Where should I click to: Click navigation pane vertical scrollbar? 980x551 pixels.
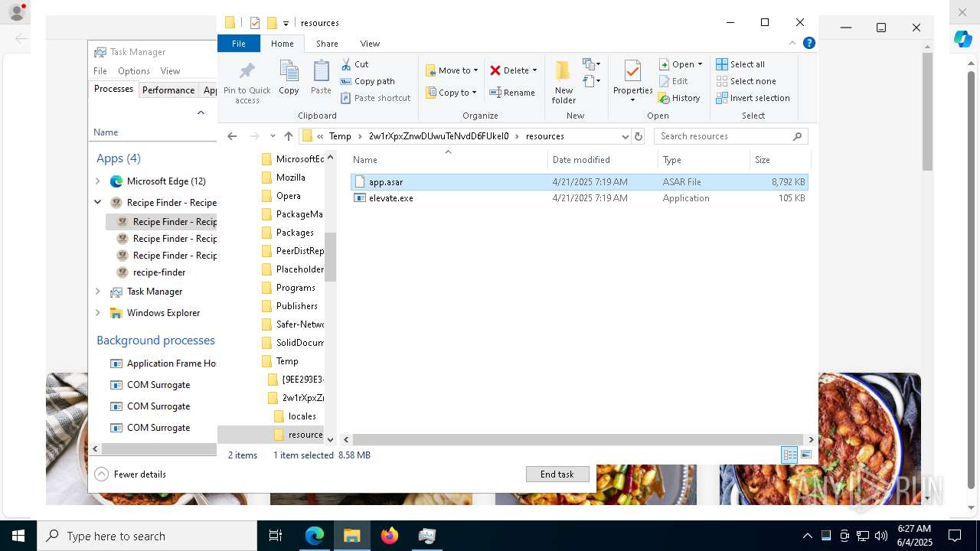click(x=330, y=256)
